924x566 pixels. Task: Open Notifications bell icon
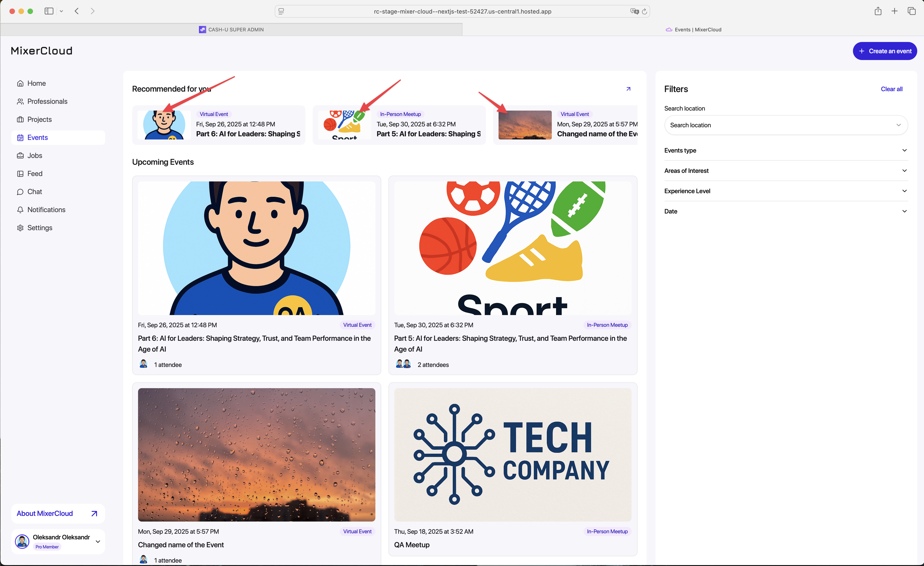[20, 210]
